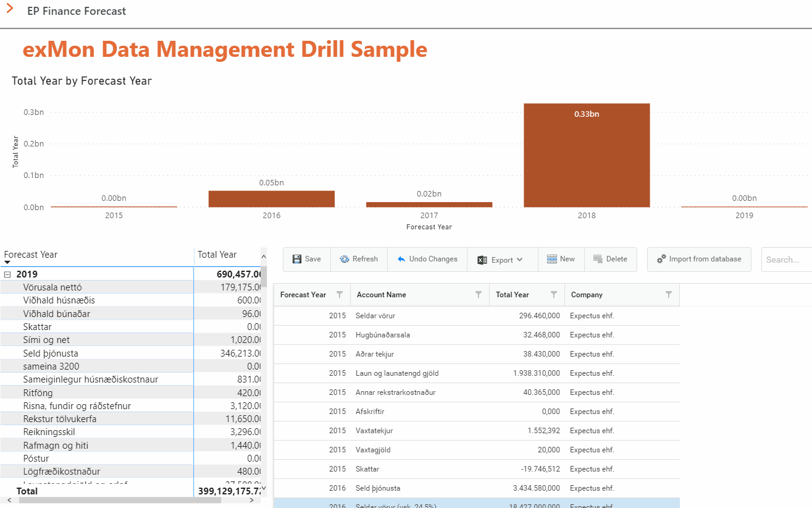Click the Refresh arrows icon
Screen dimensions: 812x508
344,260
